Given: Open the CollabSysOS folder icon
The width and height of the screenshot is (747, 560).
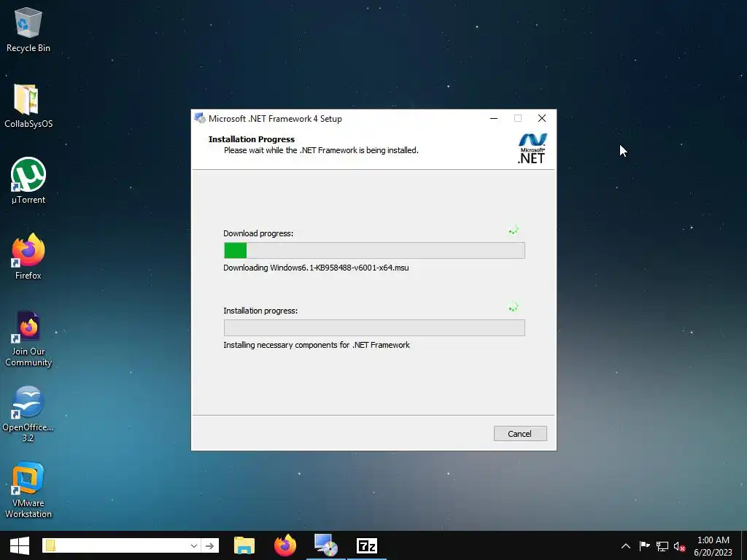Looking at the screenshot, I should point(28,106).
